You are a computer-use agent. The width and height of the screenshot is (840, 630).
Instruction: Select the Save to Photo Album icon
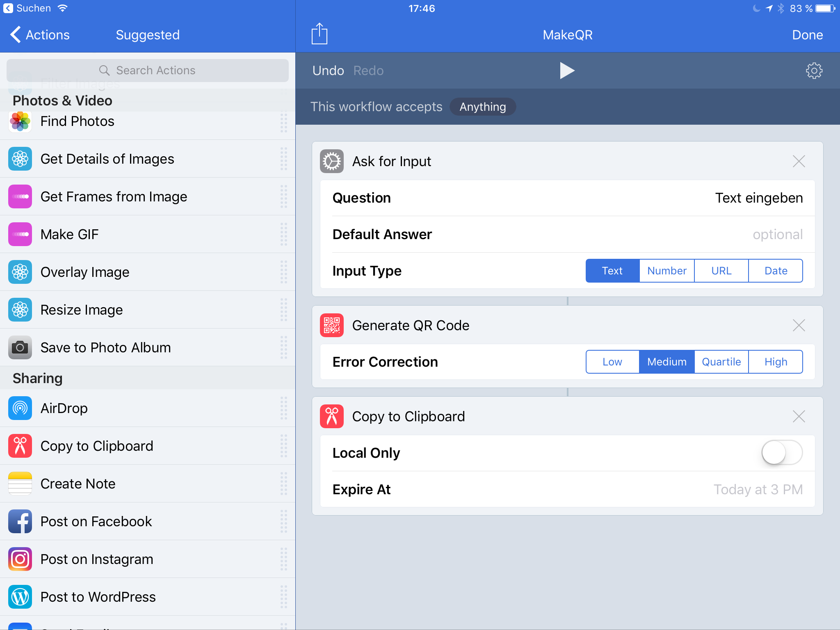point(20,347)
